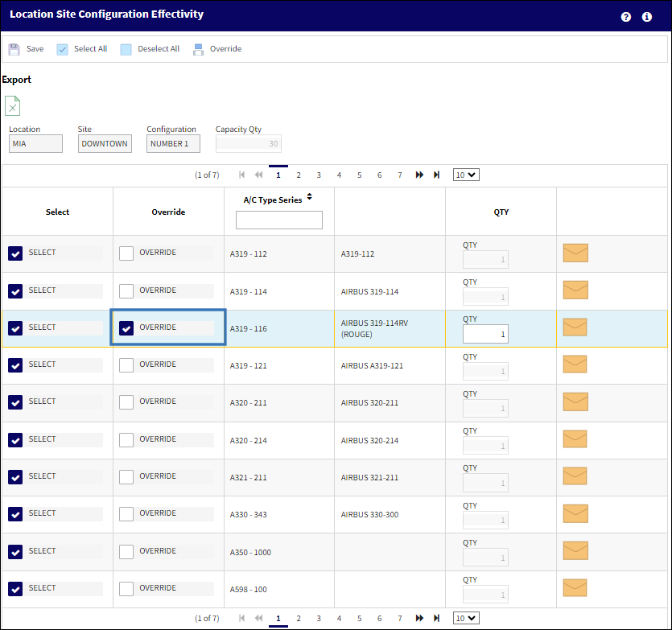Go to page 2 in top paginator

pyautogui.click(x=299, y=175)
